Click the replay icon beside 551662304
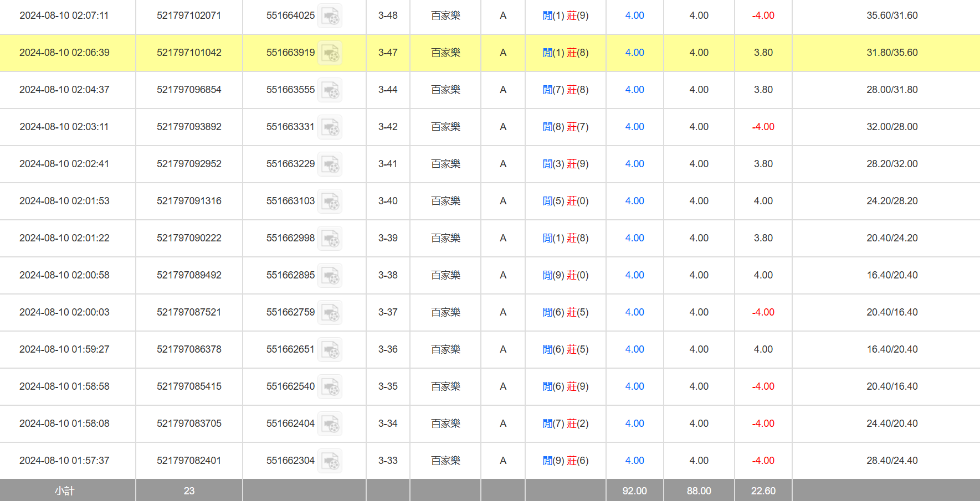Viewport: 980px width, 501px height. (x=330, y=461)
